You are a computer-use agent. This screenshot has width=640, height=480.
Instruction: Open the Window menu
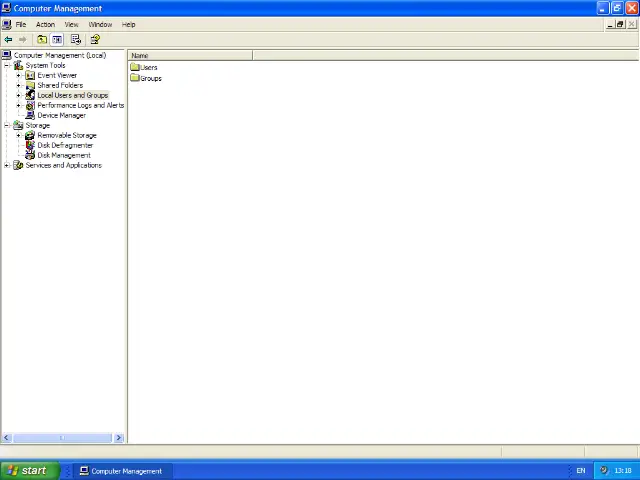pos(100,24)
